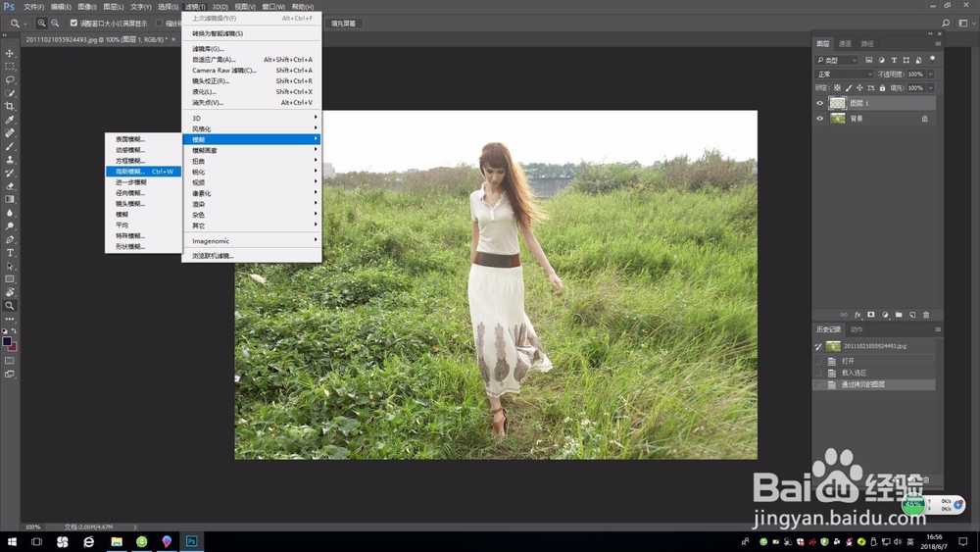Select the Rectangular Marquee tool
Screen dimensions: 980x552
pos(10,67)
